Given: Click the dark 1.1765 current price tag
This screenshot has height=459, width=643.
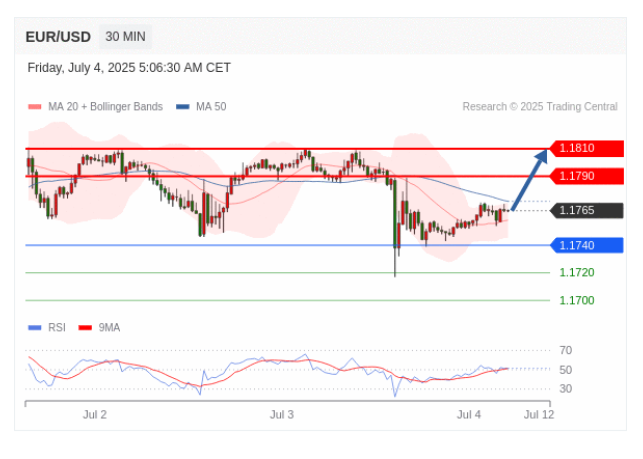Looking at the screenshot, I should coord(587,210).
